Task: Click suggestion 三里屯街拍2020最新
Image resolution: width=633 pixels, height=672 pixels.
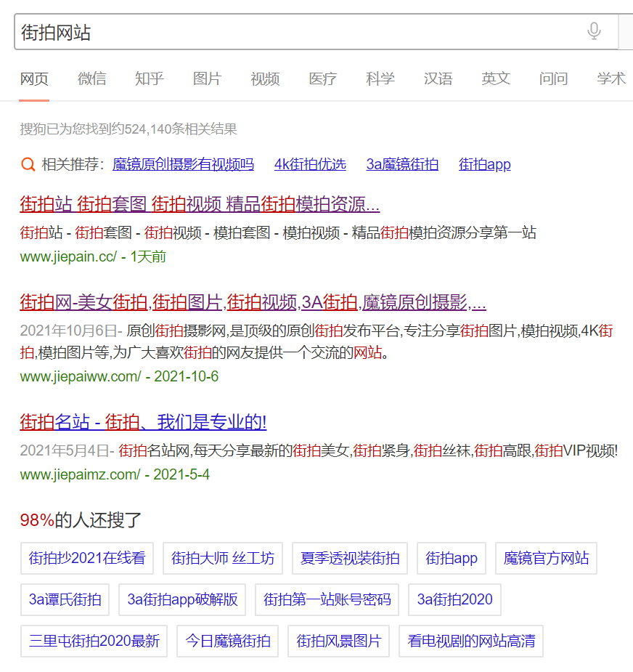Action: coord(94,641)
